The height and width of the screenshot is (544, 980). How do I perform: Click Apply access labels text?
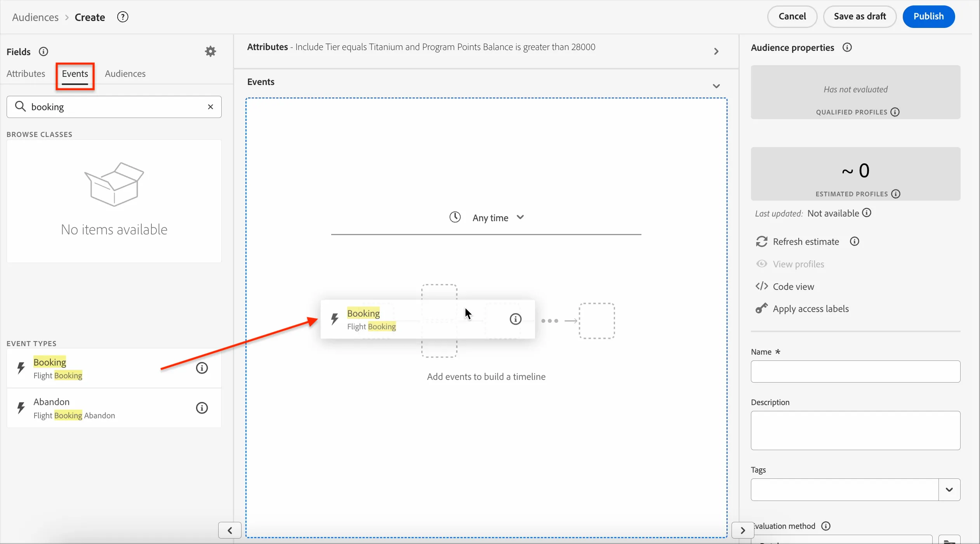click(811, 309)
